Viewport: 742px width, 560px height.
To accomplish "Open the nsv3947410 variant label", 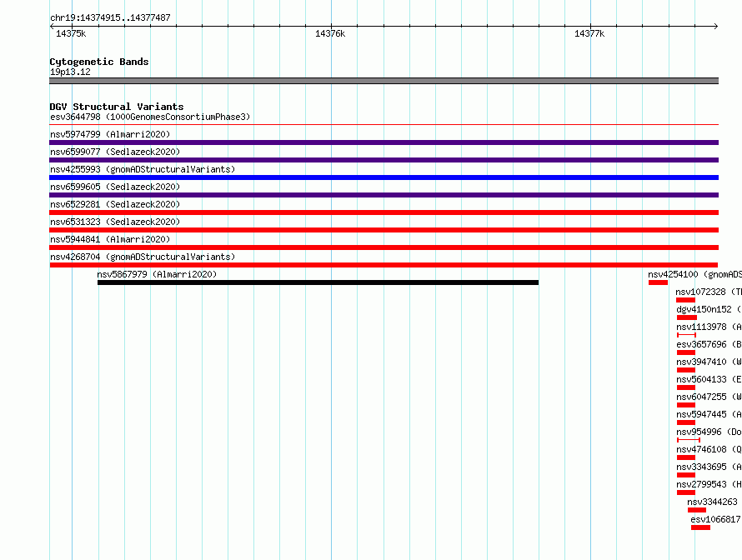I will pos(709,362).
